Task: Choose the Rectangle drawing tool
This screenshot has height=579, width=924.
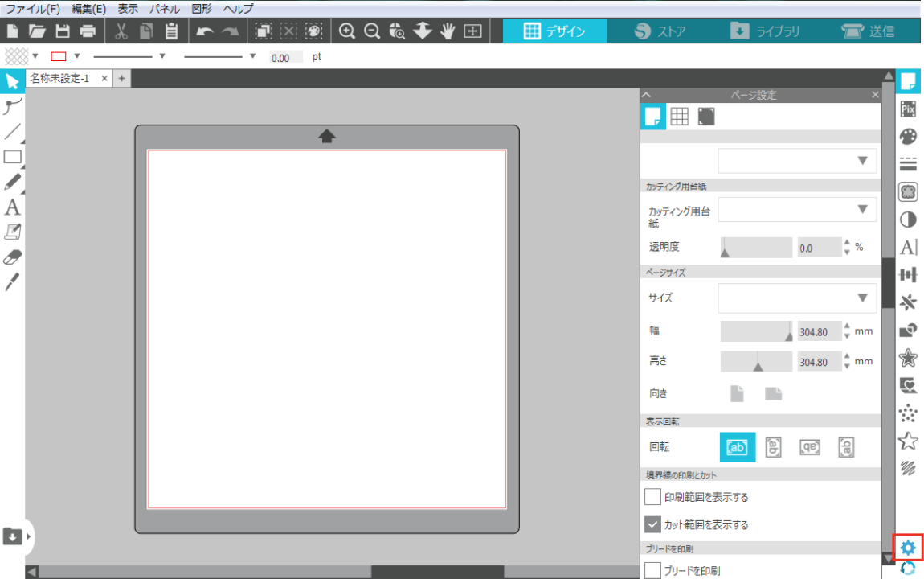Action: coord(12,157)
